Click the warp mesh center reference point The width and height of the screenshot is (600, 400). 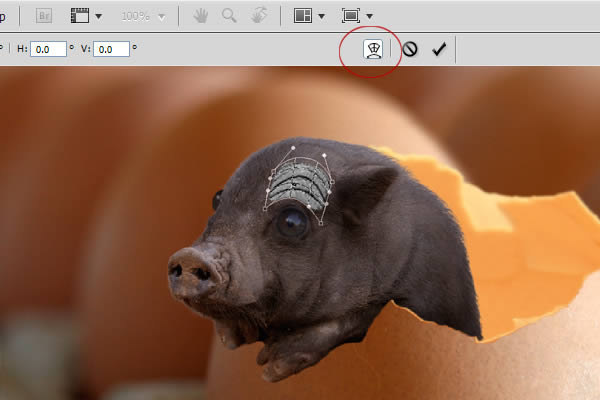[x=294, y=184]
